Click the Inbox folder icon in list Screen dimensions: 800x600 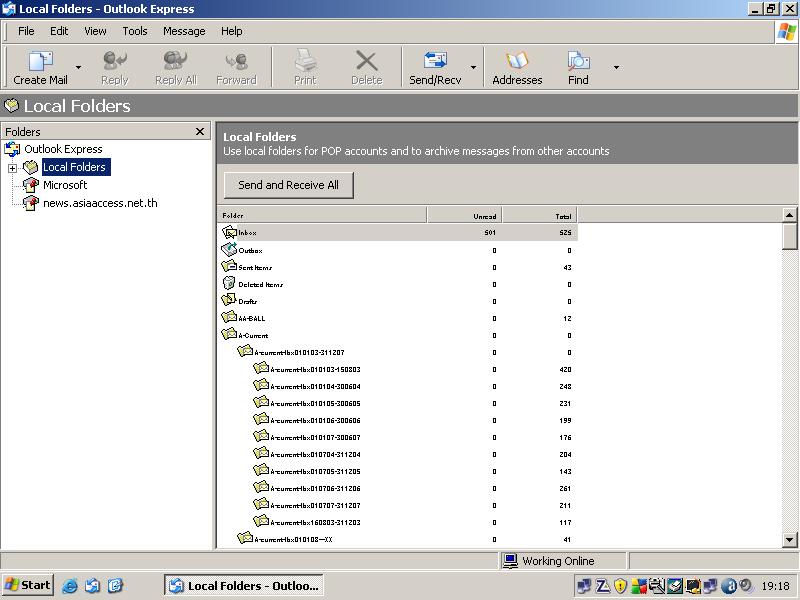[230, 232]
